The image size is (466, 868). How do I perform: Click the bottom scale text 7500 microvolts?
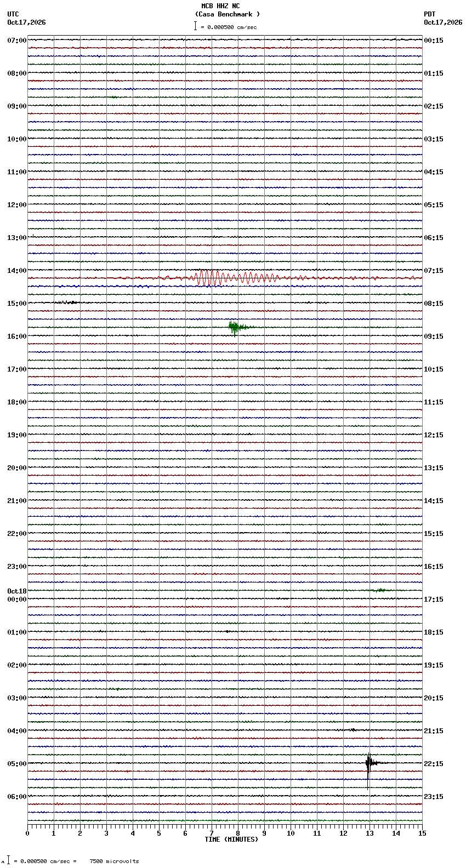(x=114, y=861)
